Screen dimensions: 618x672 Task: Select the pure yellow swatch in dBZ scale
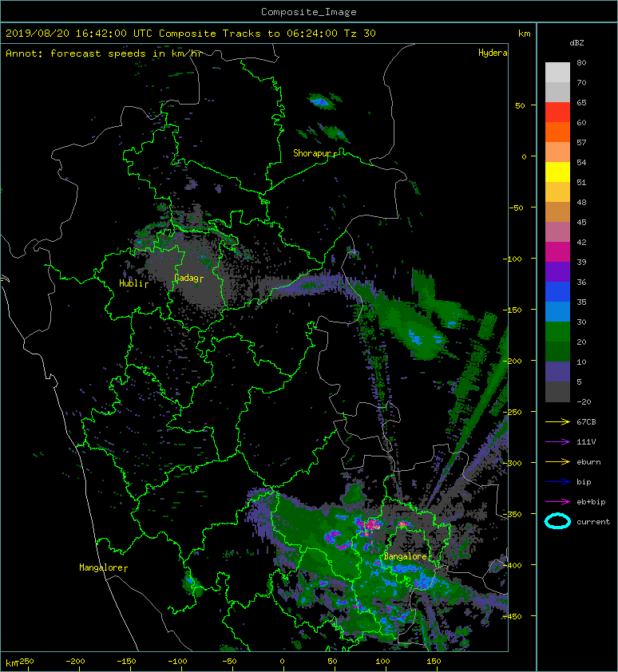click(557, 172)
